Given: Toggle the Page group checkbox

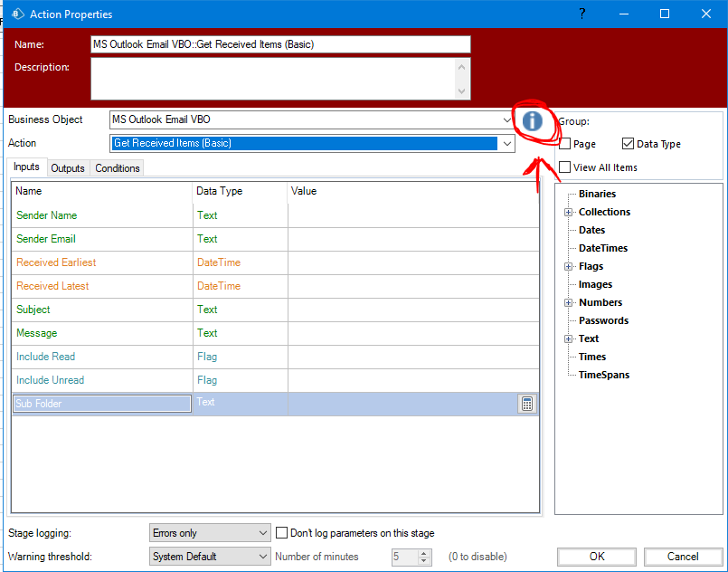Looking at the screenshot, I should tap(565, 144).
